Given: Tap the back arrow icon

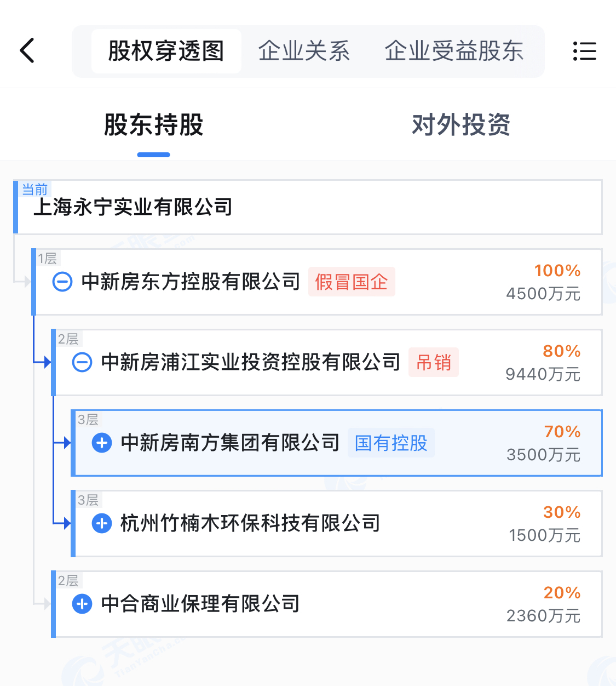Looking at the screenshot, I should (x=27, y=51).
